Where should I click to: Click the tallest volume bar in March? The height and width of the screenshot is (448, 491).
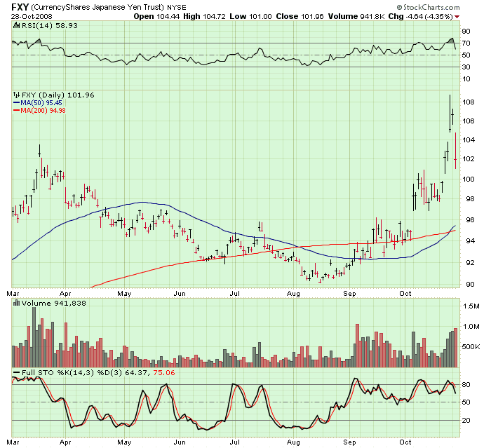point(34,337)
